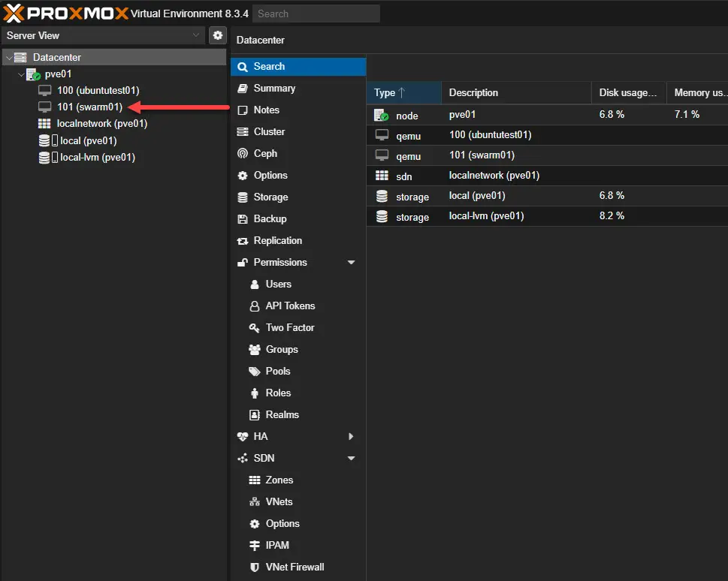Click the VNet Firewall shield icon
The height and width of the screenshot is (581, 728).
tap(255, 567)
